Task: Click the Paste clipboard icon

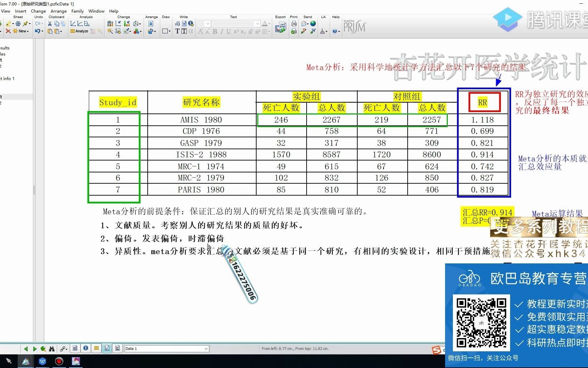Action: coord(50,31)
